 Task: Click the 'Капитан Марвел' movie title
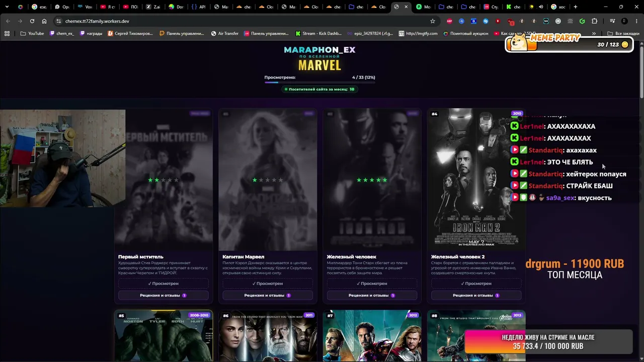pos(244,257)
